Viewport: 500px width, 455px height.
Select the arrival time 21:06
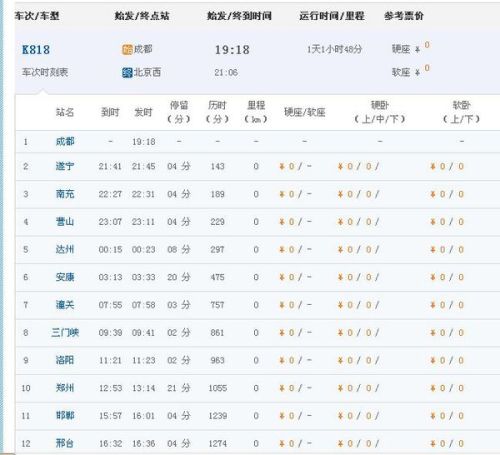point(226,73)
